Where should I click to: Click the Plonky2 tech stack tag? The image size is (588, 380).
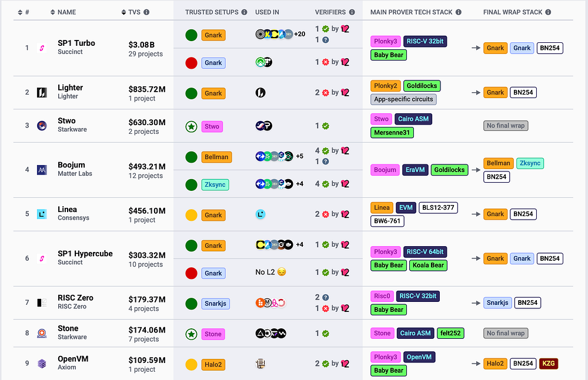tap(385, 86)
